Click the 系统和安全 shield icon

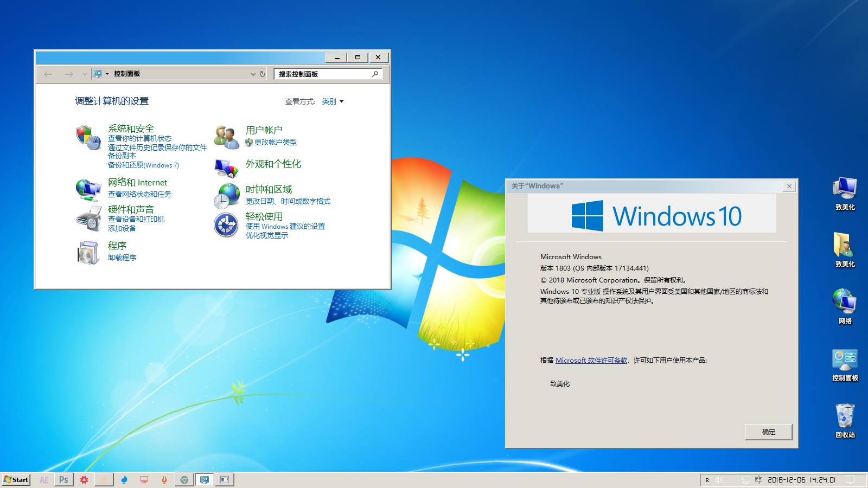point(88,137)
